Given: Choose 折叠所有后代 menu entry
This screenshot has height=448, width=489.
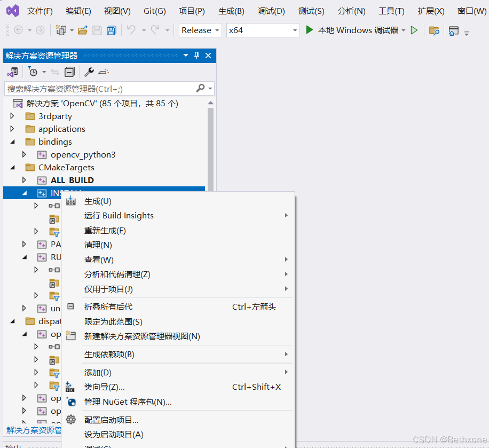Looking at the screenshot, I should (x=178, y=306).
